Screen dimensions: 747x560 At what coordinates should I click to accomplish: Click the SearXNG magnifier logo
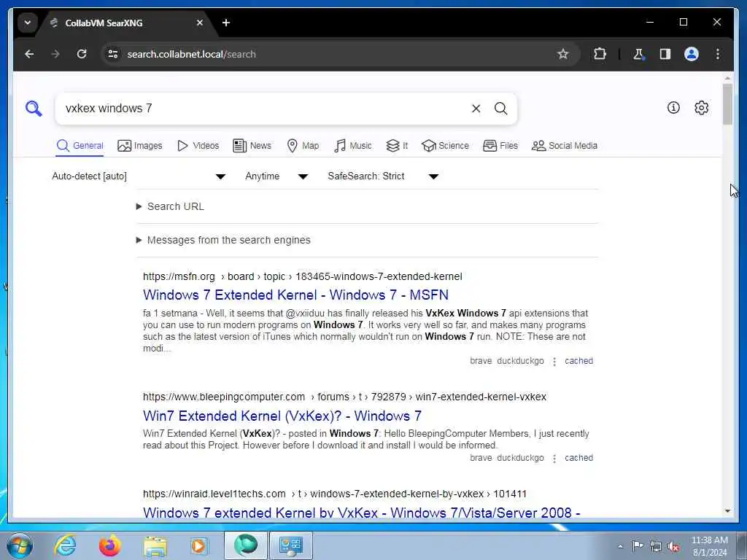[x=34, y=109]
